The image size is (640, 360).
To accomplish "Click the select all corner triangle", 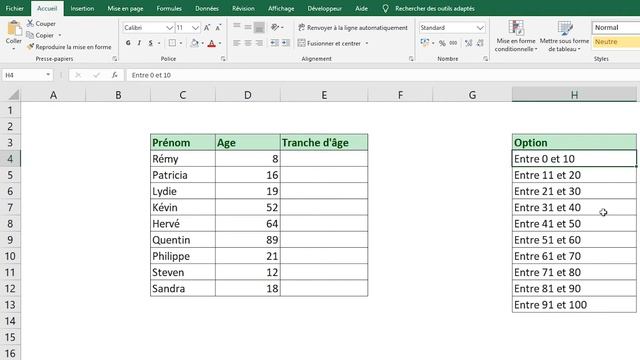I will [x=14, y=95].
